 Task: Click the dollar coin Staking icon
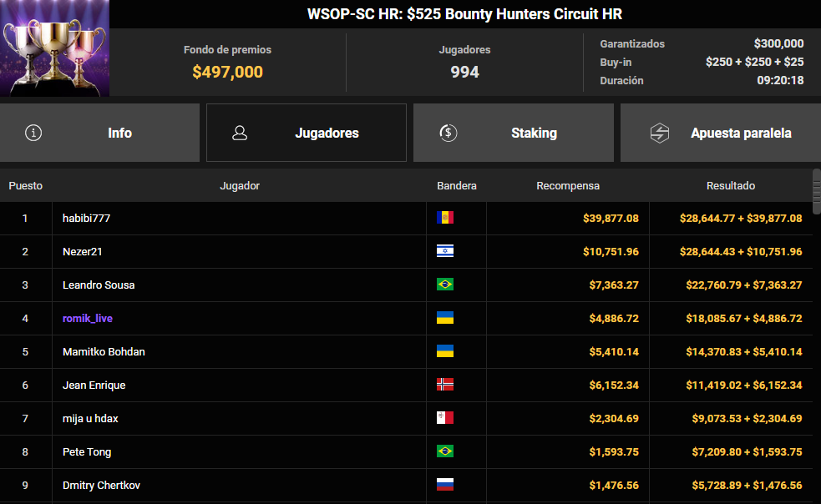pos(448,133)
